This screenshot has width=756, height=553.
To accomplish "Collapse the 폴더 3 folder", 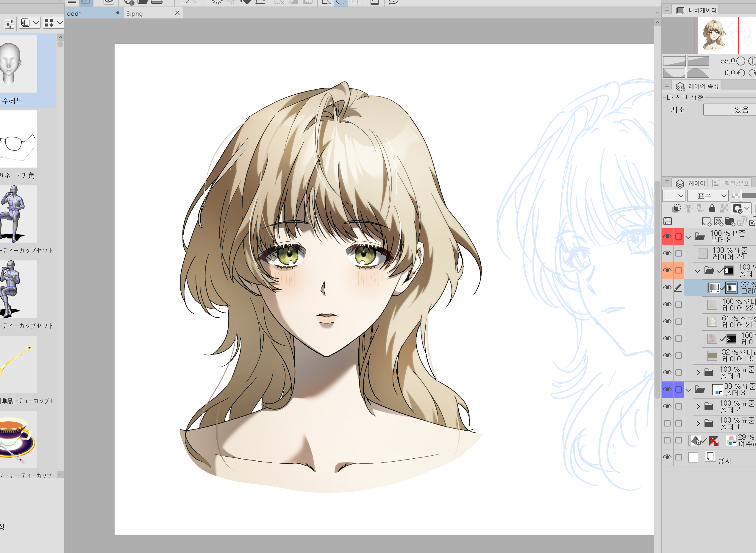I will coord(688,390).
